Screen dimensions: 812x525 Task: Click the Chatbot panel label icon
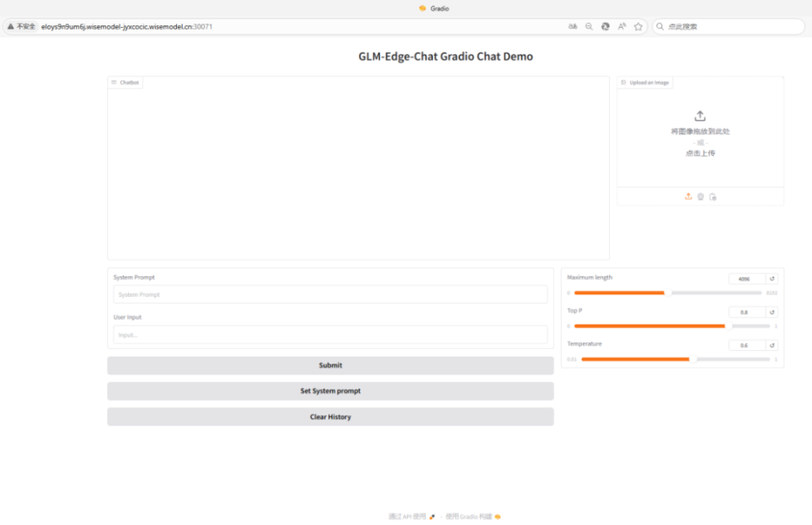[115, 82]
